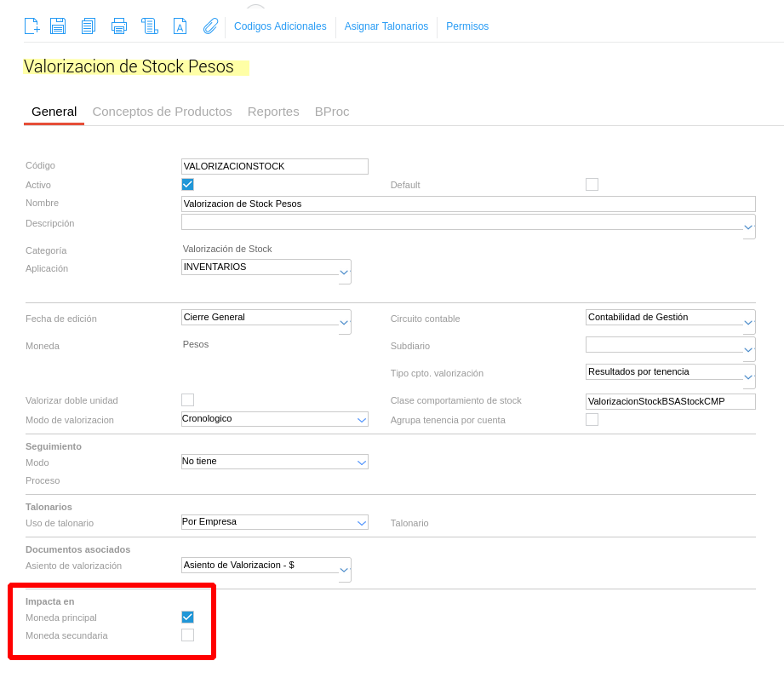Toggle the Moneda secundaria checkbox

(x=187, y=635)
